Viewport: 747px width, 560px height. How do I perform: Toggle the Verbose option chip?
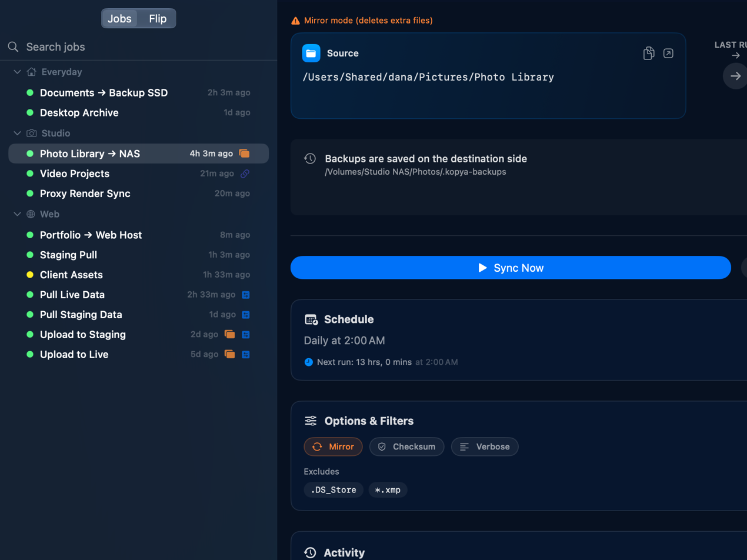pyautogui.click(x=485, y=446)
